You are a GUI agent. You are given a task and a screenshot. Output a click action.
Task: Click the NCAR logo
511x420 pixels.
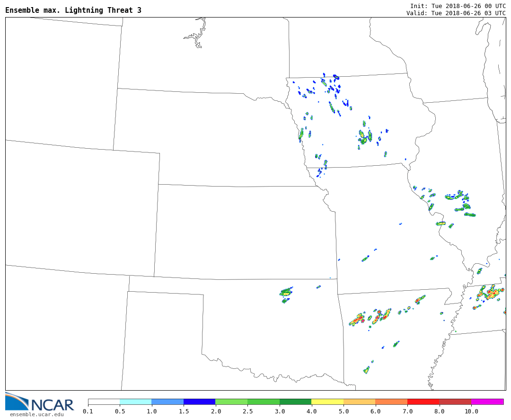pos(40,402)
